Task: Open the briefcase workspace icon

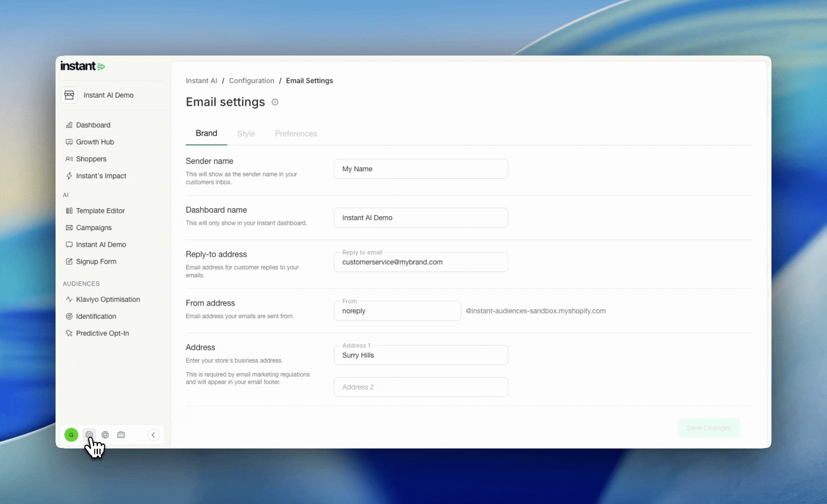Action: point(121,434)
